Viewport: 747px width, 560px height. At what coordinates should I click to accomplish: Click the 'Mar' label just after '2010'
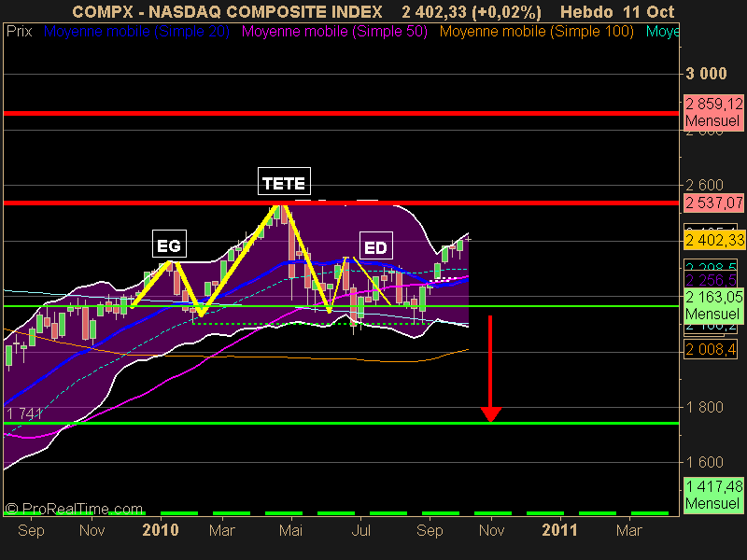click(x=222, y=530)
